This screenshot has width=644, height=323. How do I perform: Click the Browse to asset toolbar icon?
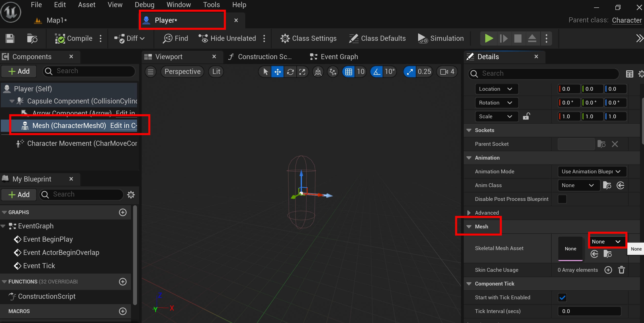(32, 38)
